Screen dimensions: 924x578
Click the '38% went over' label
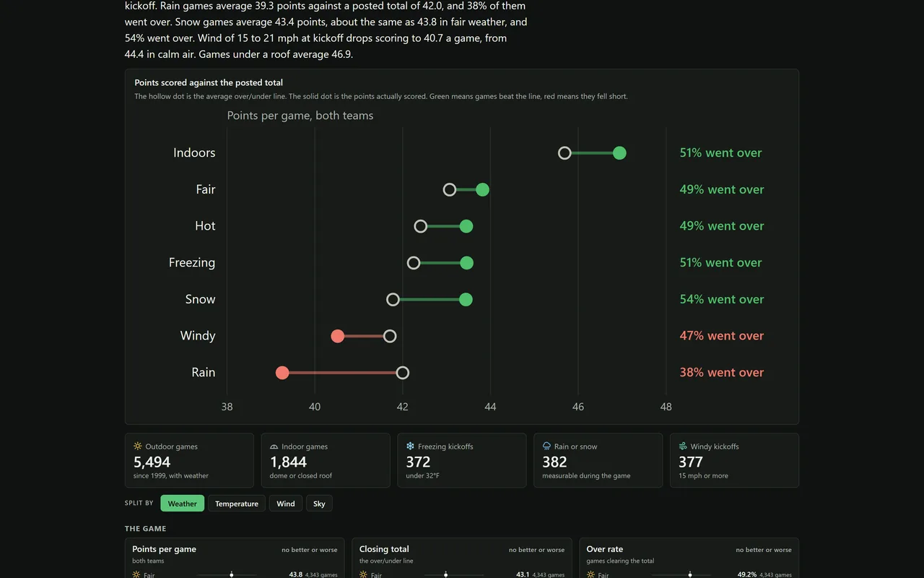click(722, 372)
